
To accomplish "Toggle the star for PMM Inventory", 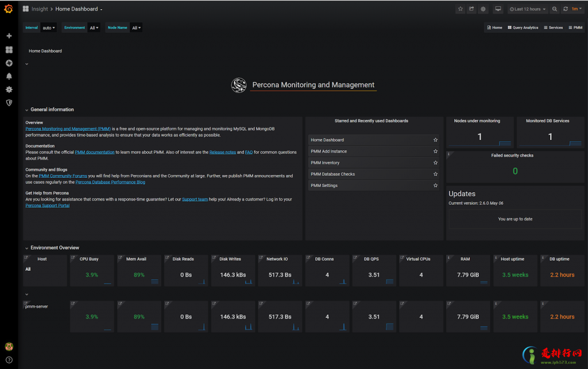I will pos(435,163).
